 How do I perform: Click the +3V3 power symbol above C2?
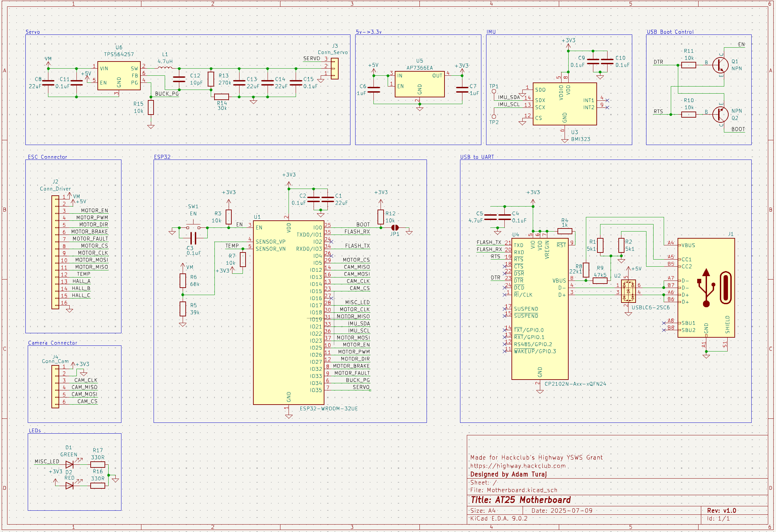point(289,179)
